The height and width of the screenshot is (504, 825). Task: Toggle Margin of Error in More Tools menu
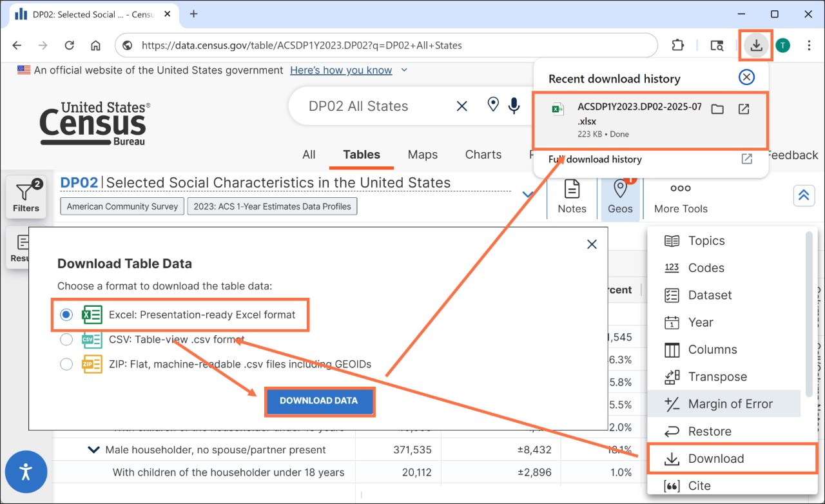(725, 404)
